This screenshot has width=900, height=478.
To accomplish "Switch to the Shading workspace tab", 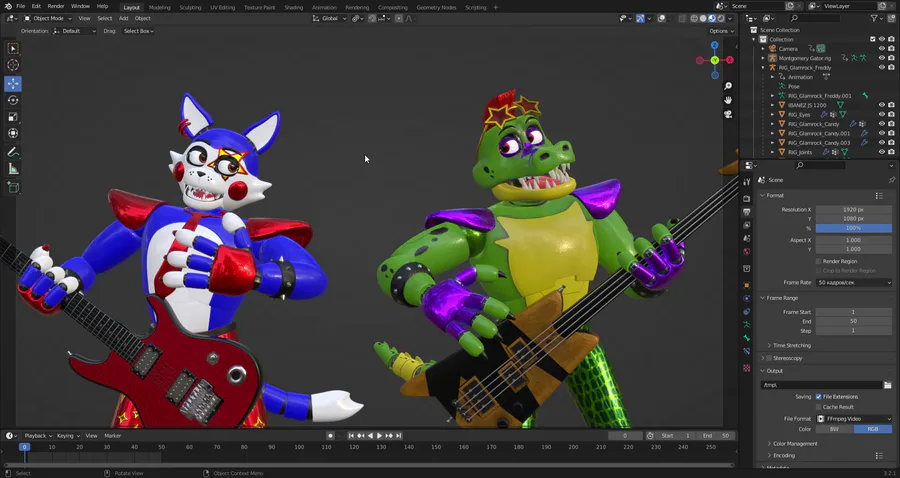I will [293, 7].
